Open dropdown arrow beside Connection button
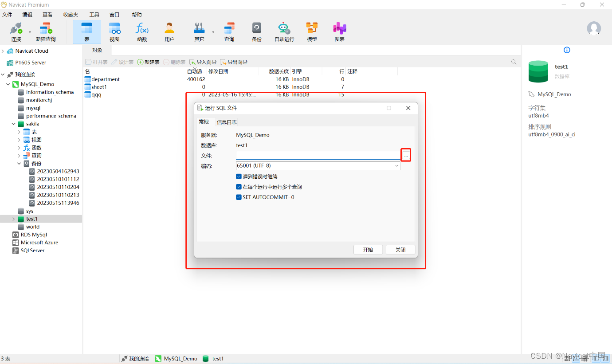This screenshot has width=612, height=364. [30, 32]
